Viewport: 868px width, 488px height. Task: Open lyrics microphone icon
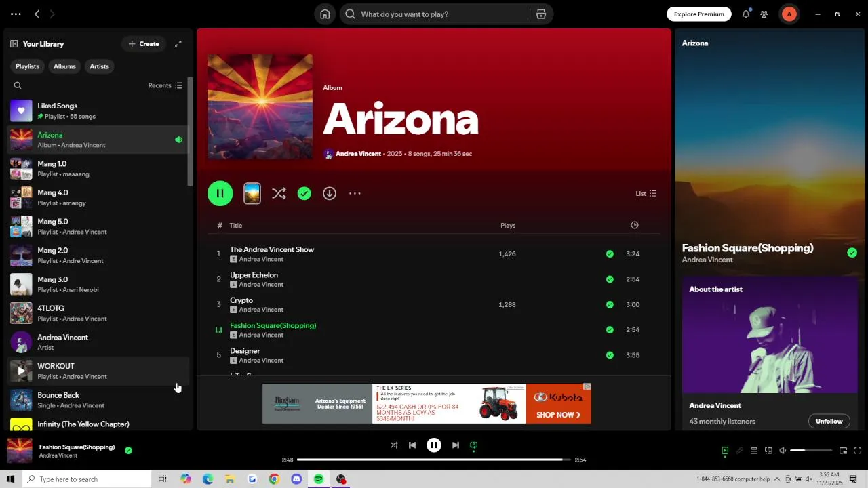739,451
